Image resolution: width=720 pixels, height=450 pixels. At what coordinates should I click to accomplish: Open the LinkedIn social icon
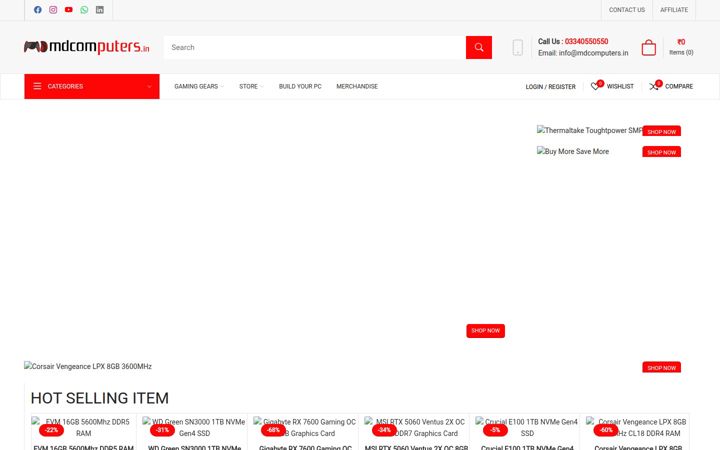(100, 10)
